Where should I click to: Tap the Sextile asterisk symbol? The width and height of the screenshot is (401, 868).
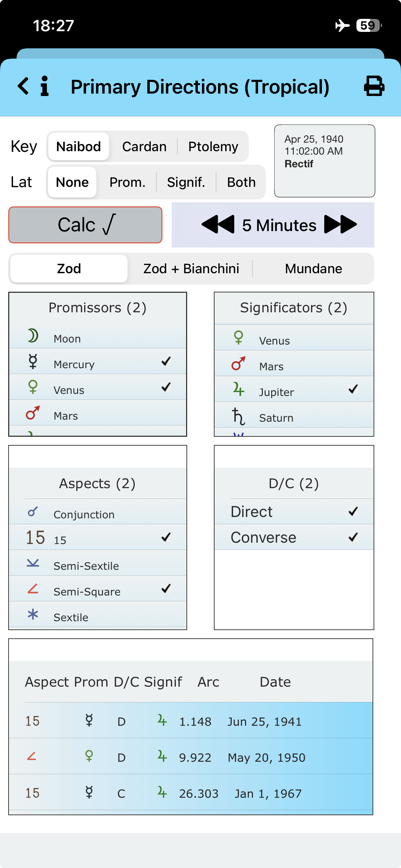(x=33, y=615)
